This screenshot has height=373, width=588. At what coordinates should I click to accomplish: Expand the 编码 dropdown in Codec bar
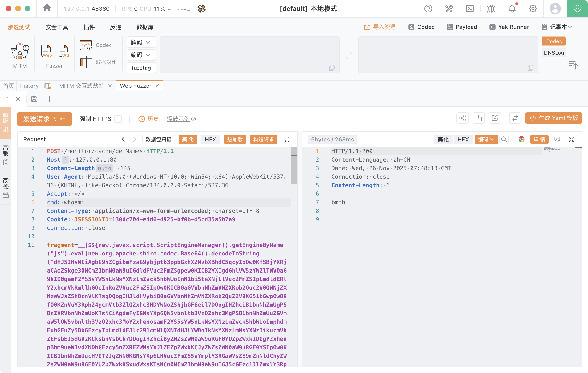click(x=141, y=55)
